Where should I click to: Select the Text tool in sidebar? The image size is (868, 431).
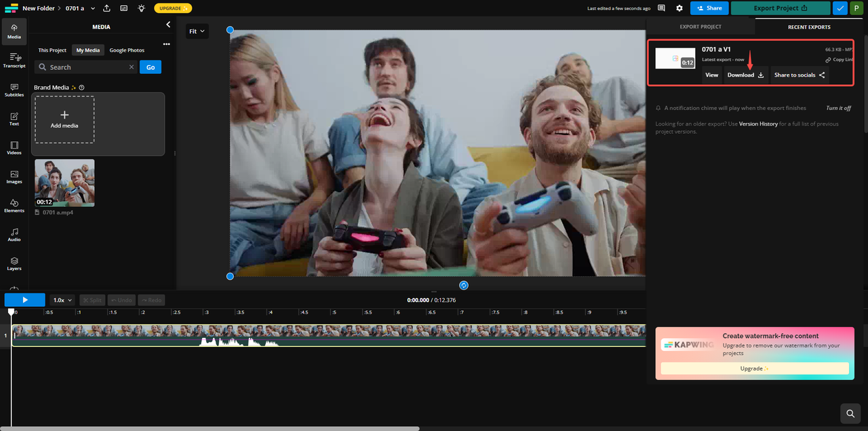14,119
